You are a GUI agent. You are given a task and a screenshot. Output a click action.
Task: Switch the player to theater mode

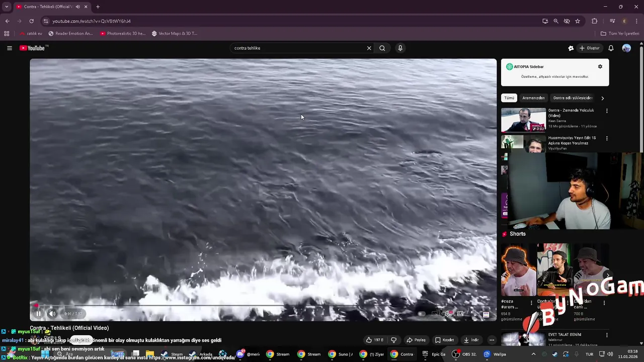460,314
